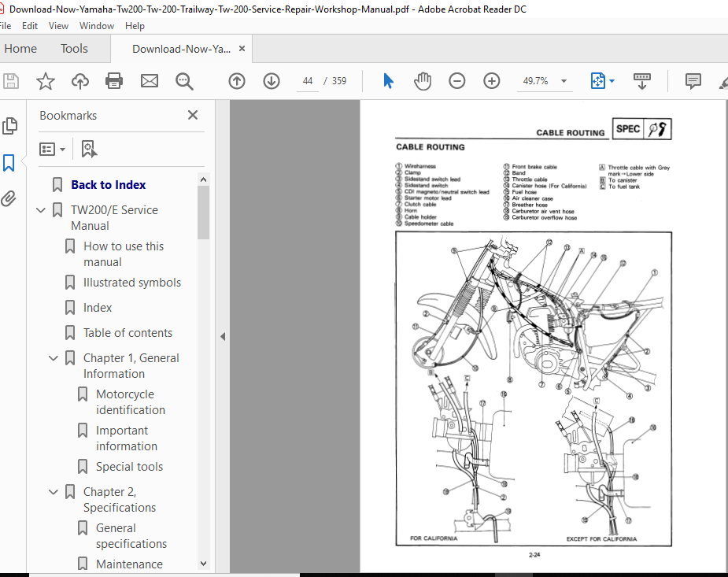Open How to use this manual bookmark
728x577 pixels.
click(124, 254)
